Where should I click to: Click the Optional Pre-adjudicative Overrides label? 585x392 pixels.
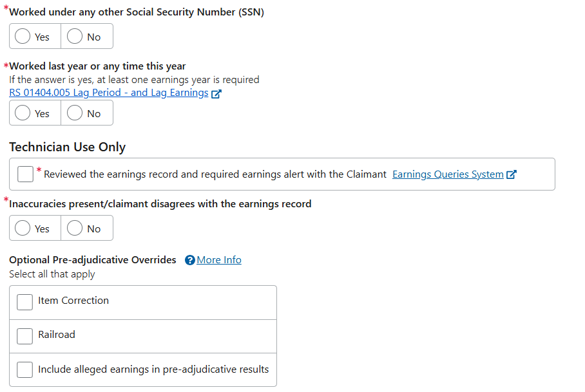pyautogui.click(x=93, y=260)
